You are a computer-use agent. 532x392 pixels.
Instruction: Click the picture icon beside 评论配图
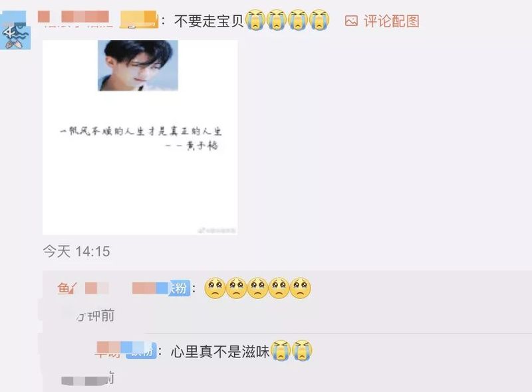point(351,21)
